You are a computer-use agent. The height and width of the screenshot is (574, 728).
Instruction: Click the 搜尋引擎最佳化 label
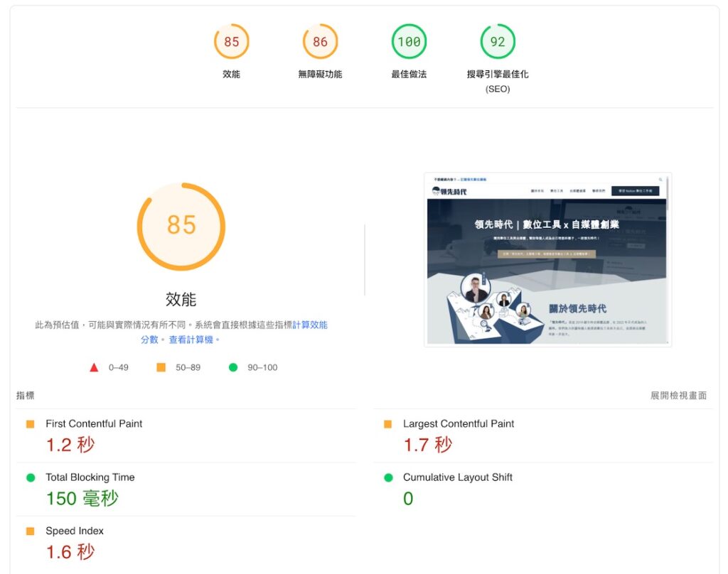(497, 75)
